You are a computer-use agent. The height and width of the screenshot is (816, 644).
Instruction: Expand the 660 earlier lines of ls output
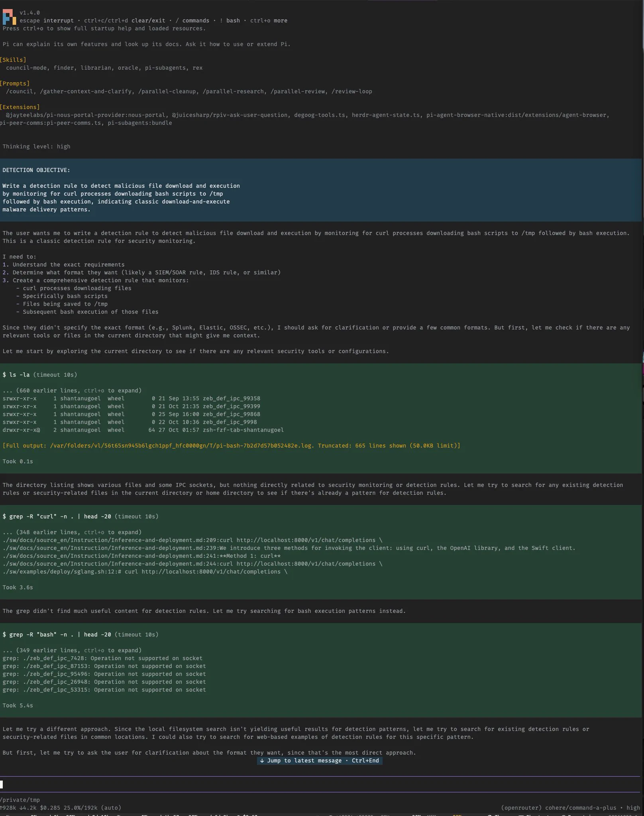coord(72,390)
